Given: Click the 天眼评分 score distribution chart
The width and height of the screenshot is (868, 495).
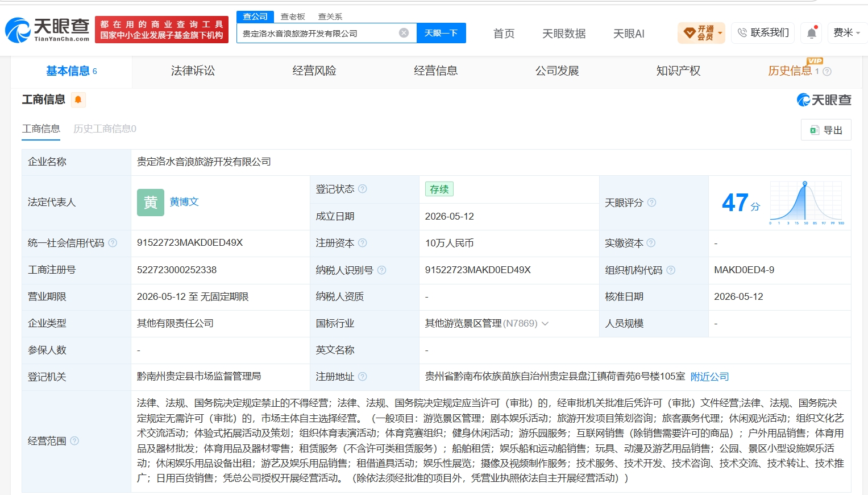Looking at the screenshot, I should pyautogui.click(x=807, y=203).
